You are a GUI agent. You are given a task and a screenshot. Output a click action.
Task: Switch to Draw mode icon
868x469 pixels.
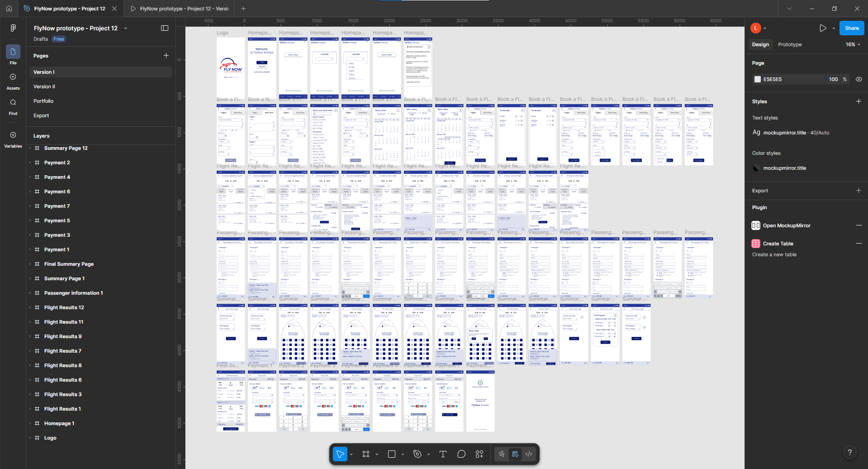coord(502,454)
